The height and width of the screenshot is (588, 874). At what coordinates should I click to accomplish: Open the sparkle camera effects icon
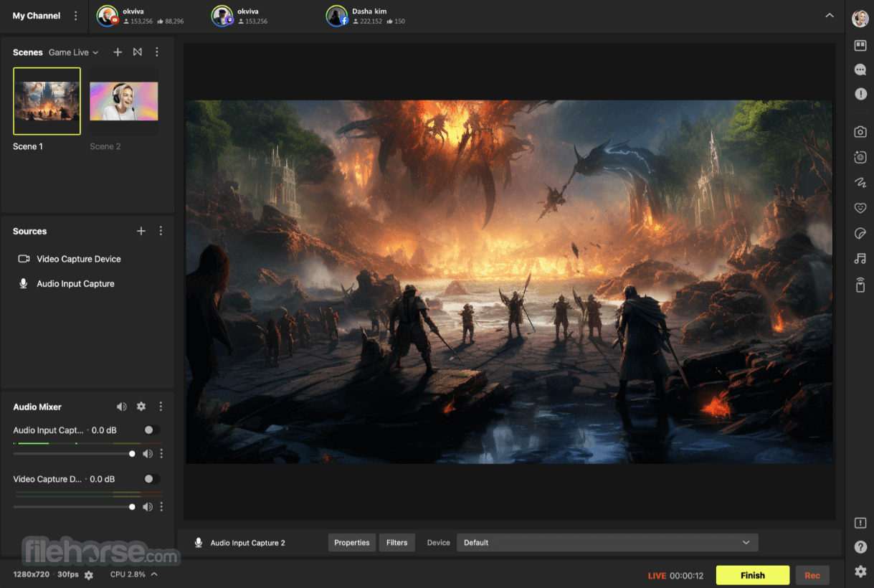coord(860,157)
